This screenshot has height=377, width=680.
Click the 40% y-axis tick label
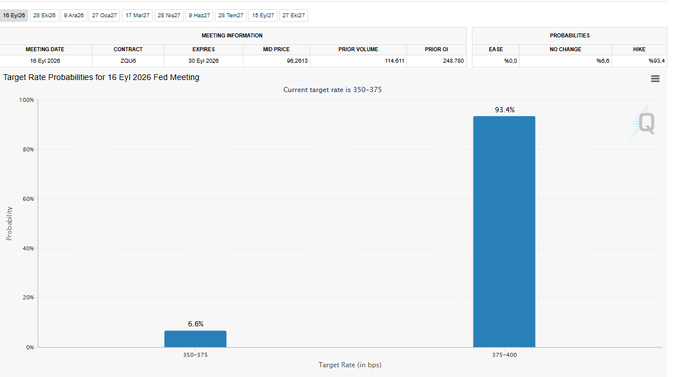point(28,248)
